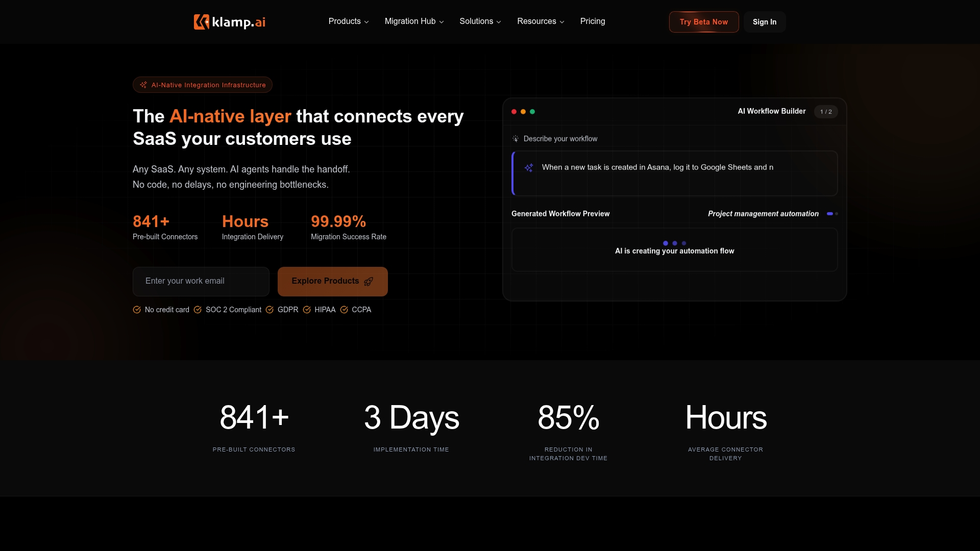This screenshot has height=551, width=980.
Task: Click the check icon beside HIPAA
Action: coord(307,310)
